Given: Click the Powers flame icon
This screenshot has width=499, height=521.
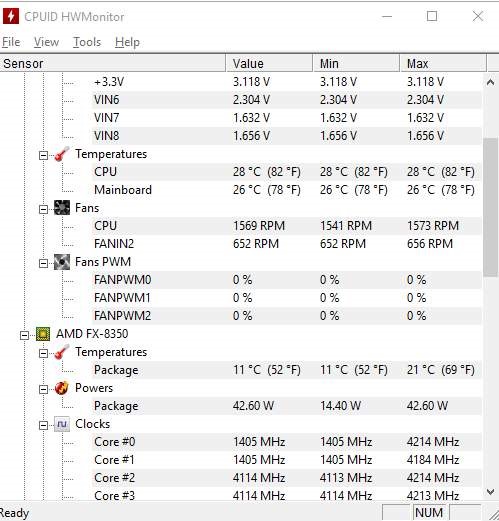Looking at the screenshot, I should point(62,388).
